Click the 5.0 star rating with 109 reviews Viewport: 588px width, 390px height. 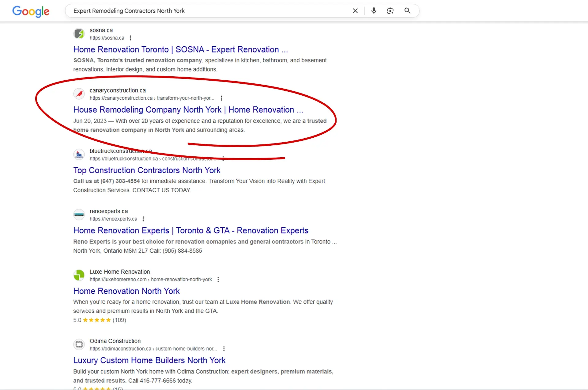tap(100, 320)
